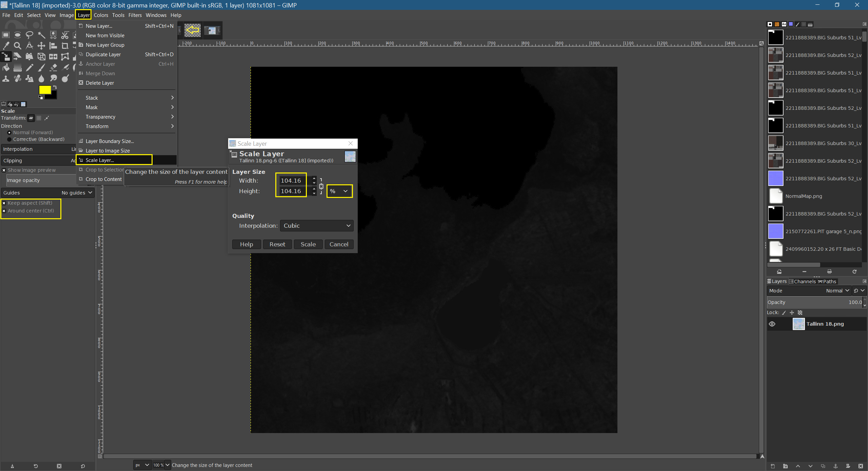This screenshot has height=471, width=868.
Task: Click the yellow foreground color swatch
Action: click(45, 90)
